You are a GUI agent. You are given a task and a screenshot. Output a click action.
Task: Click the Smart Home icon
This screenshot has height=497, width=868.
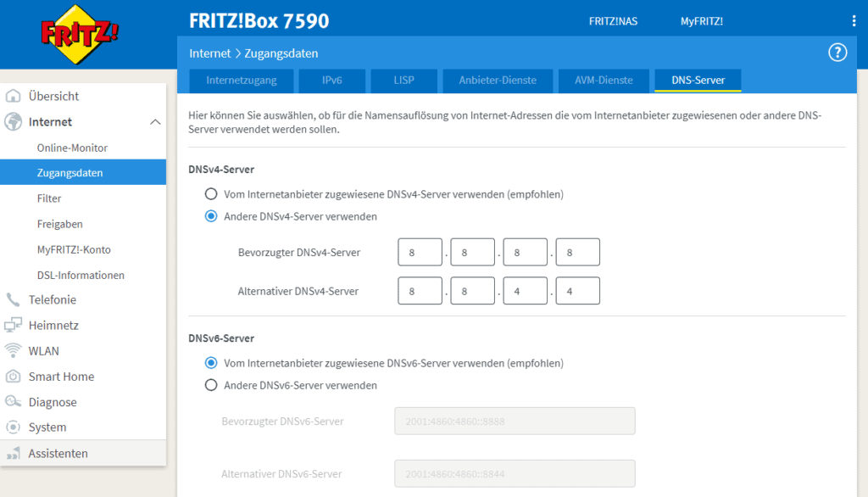[x=13, y=377]
